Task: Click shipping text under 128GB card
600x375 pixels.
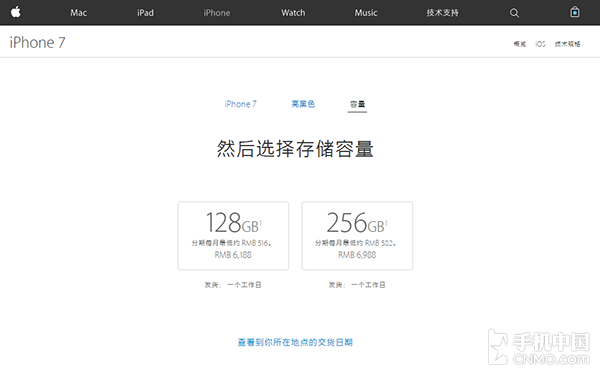Action: [233, 285]
